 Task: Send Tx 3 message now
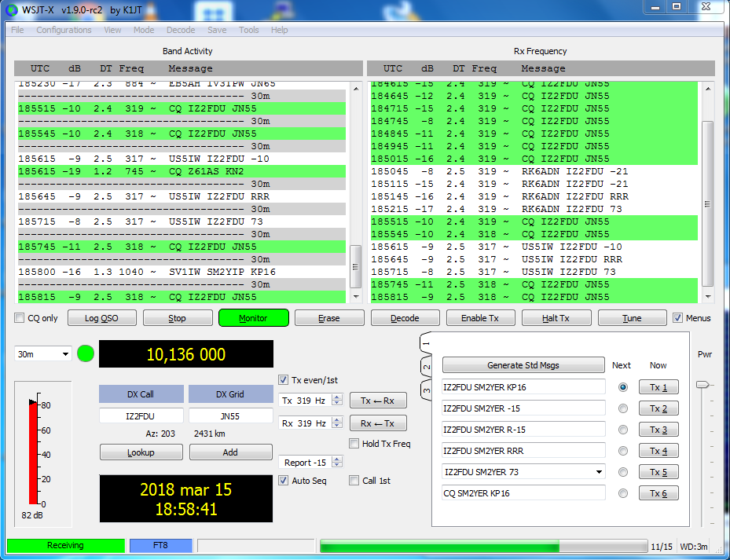click(658, 430)
